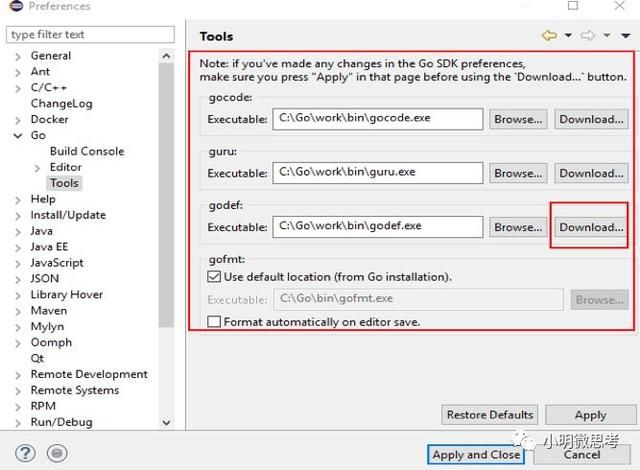Click Restore Defaults button
The width and height of the screenshot is (640, 470).
[490, 414]
